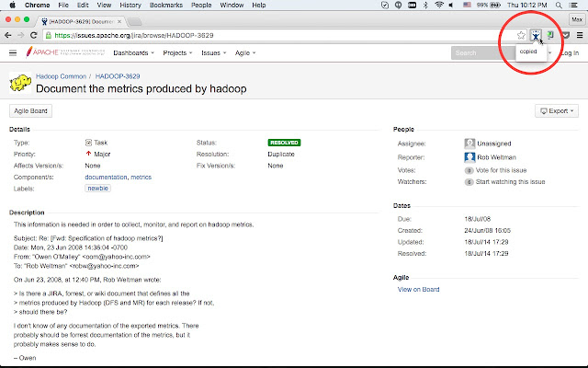Viewport: 588px width, 368px height.
Task: Click the Rob Weltman reporter name
Action: (x=496, y=157)
